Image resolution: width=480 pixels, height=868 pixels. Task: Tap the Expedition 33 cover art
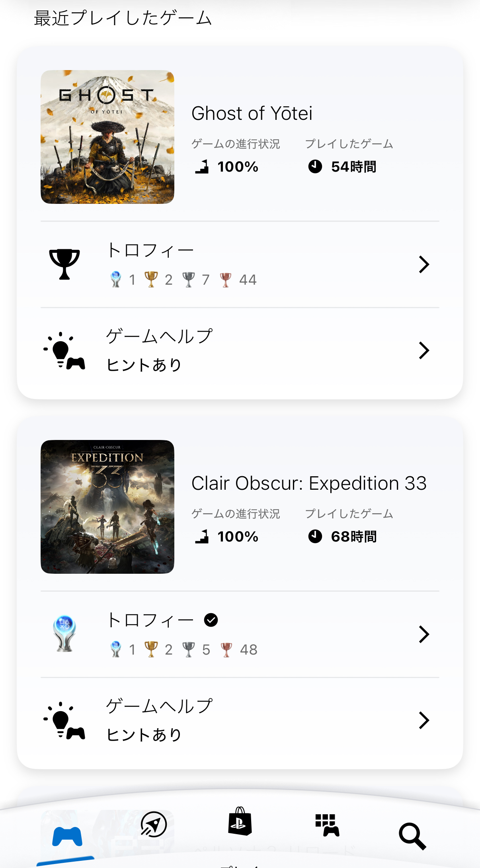107,506
